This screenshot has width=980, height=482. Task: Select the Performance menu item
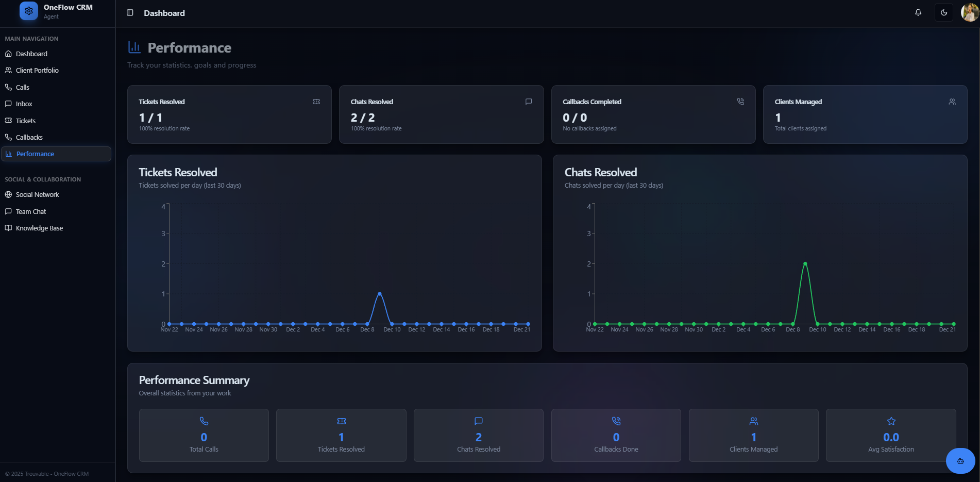coord(35,154)
